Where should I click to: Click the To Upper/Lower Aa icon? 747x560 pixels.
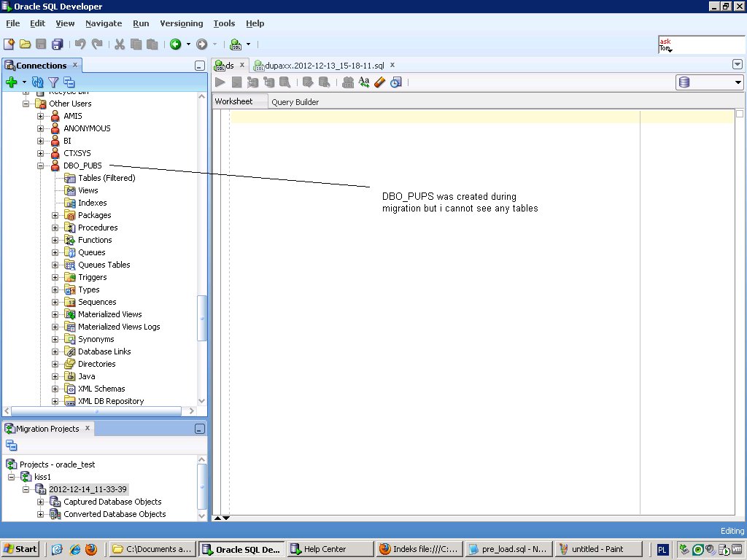click(x=364, y=82)
